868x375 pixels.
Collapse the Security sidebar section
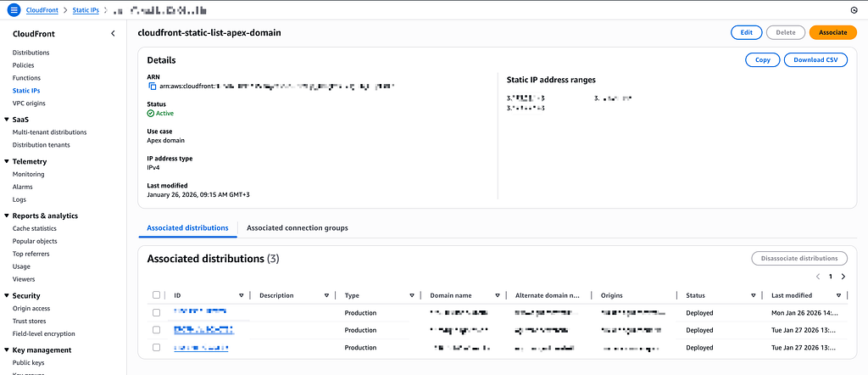coord(6,296)
